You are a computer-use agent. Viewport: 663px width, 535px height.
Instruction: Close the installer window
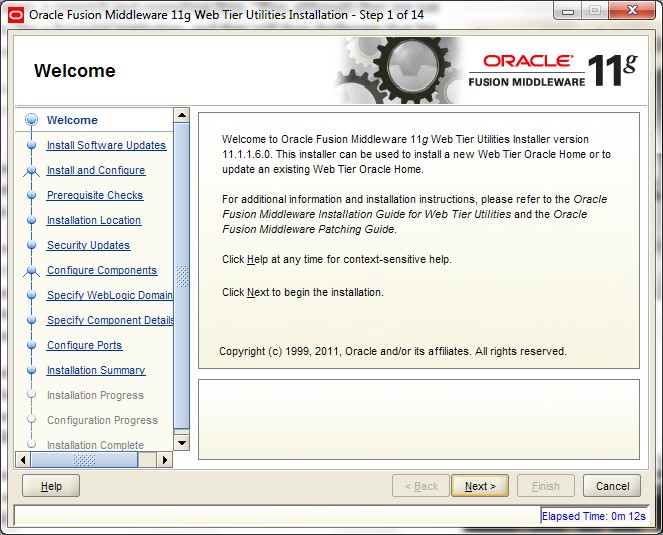click(632, 11)
